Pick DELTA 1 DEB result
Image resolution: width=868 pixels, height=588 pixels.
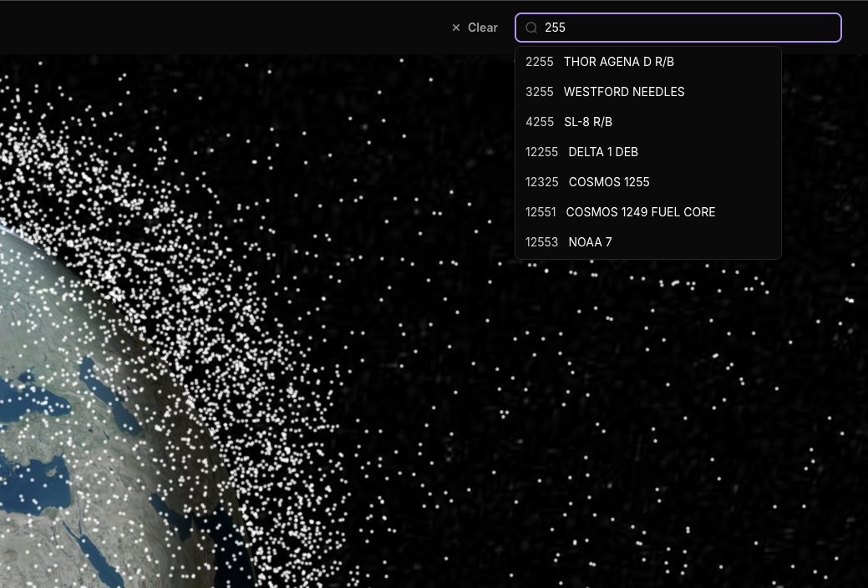(x=648, y=152)
